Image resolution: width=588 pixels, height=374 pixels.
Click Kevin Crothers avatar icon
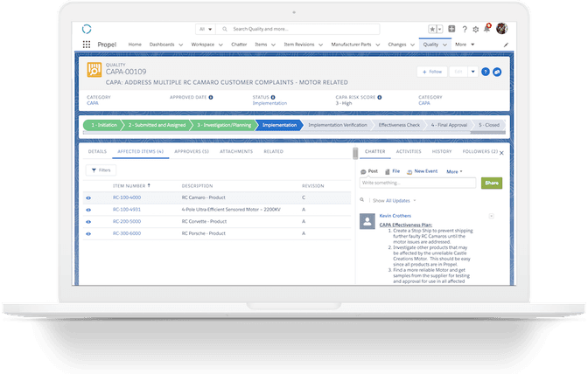[x=367, y=221]
